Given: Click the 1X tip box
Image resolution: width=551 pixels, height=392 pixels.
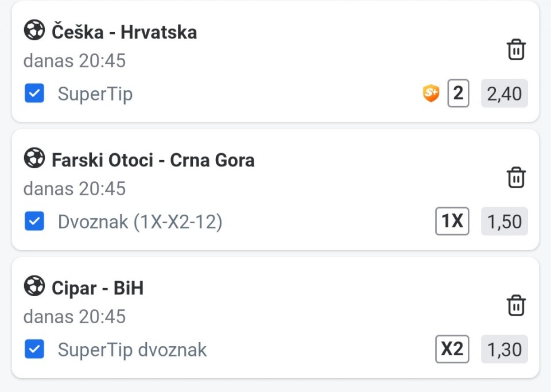Looking at the screenshot, I should (x=452, y=221).
